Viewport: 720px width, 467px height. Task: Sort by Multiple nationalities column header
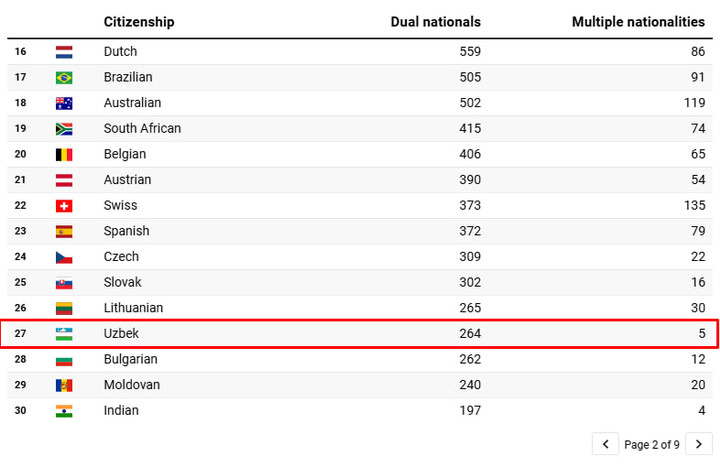638,22
